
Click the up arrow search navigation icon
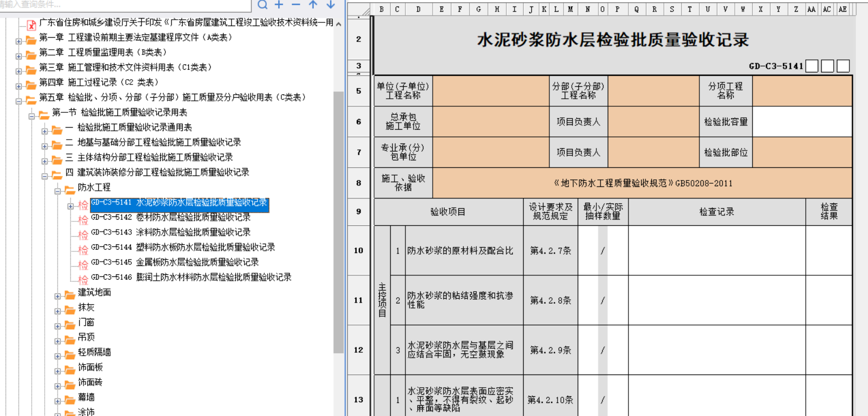[x=313, y=5]
